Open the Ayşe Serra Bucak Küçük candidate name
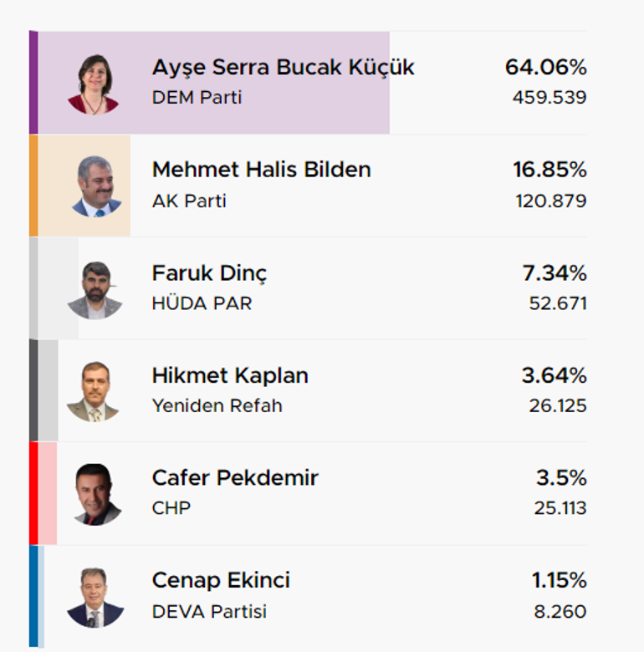 [x=283, y=68]
